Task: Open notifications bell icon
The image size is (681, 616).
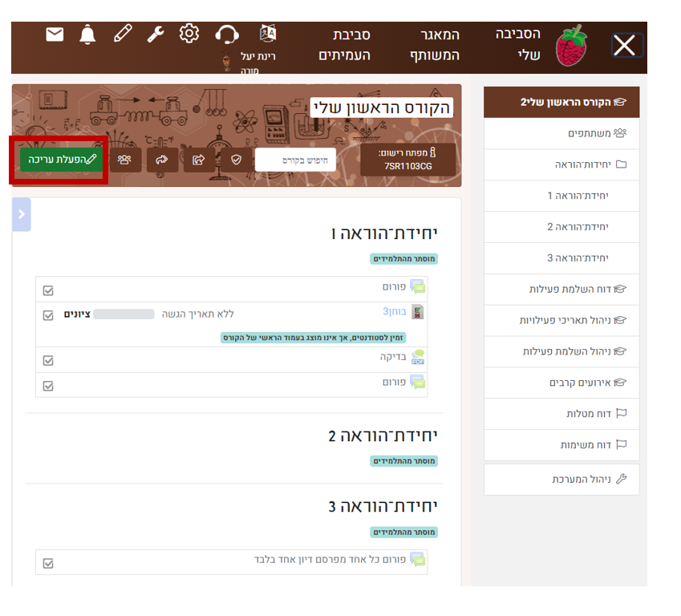Action: click(87, 34)
